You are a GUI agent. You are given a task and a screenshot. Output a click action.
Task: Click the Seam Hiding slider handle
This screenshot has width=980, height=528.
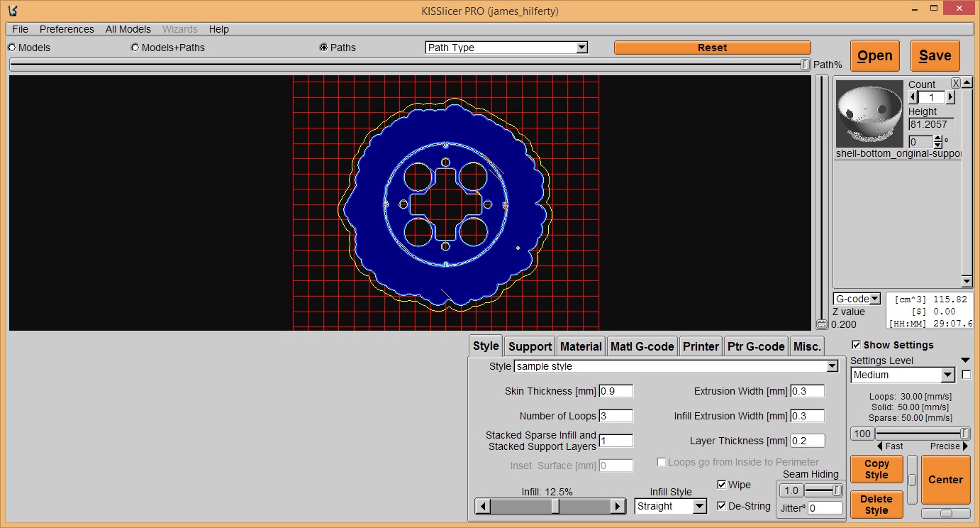[837, 490]
